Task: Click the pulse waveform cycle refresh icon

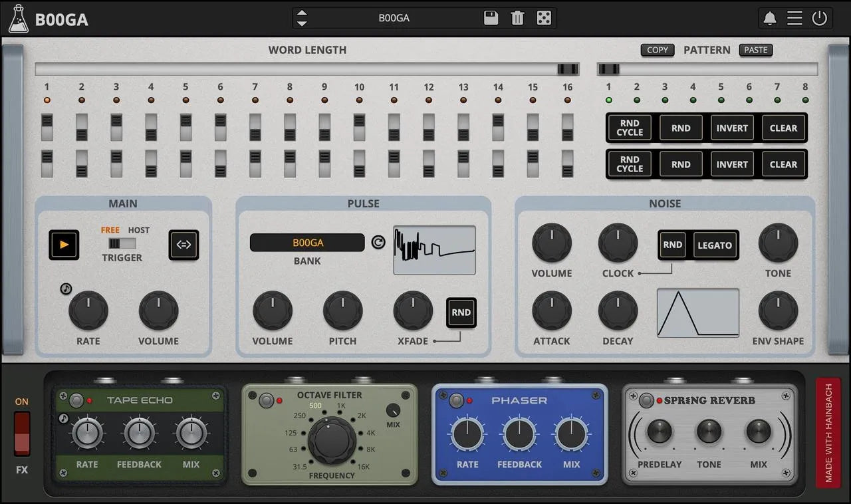Action: 378,243
